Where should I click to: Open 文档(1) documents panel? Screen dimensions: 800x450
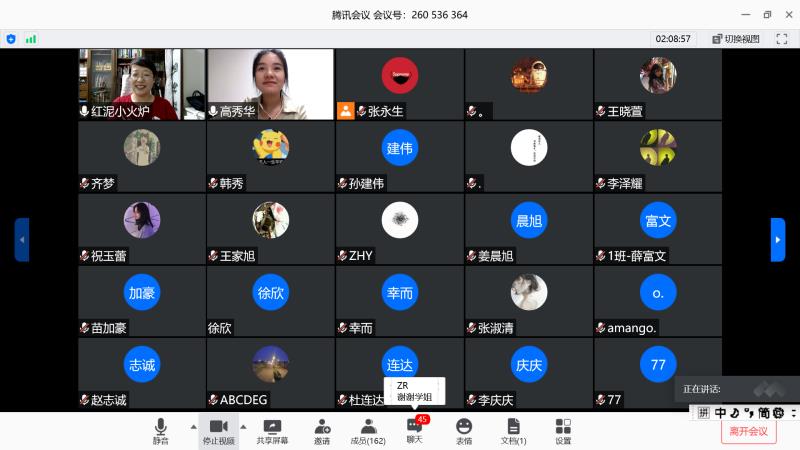point(513,431)
